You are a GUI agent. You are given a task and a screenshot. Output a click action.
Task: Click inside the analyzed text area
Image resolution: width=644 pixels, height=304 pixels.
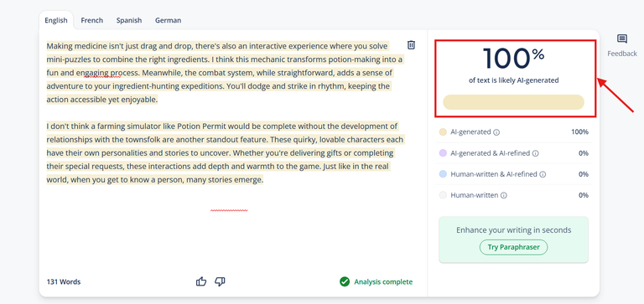coord(225,115)
